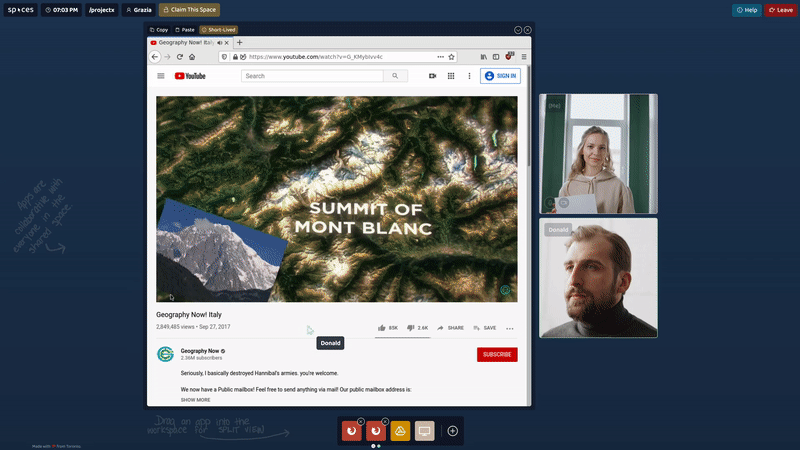The width and height of the screenshot is (800, 450).
Task: Click Claim This Space button
Action: pyautogui.click(x=189, y=10)
